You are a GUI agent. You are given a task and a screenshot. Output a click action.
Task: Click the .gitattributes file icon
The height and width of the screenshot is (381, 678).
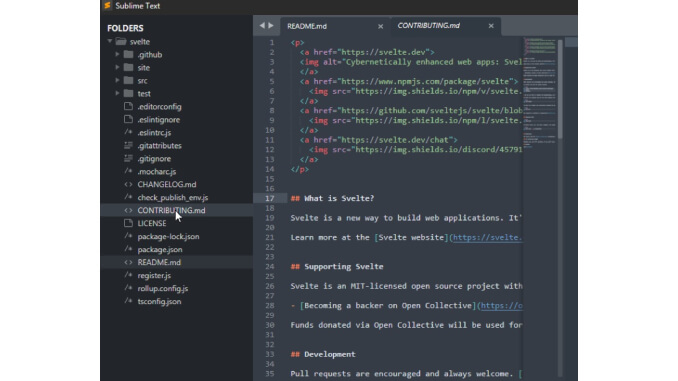tap(128, 145)
